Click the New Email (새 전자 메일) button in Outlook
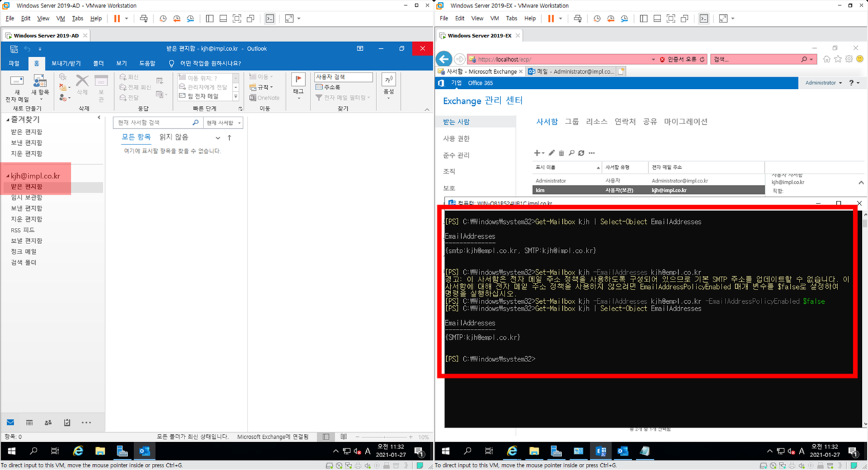Screen dimensions: 868x470 [x=17, y=88]
